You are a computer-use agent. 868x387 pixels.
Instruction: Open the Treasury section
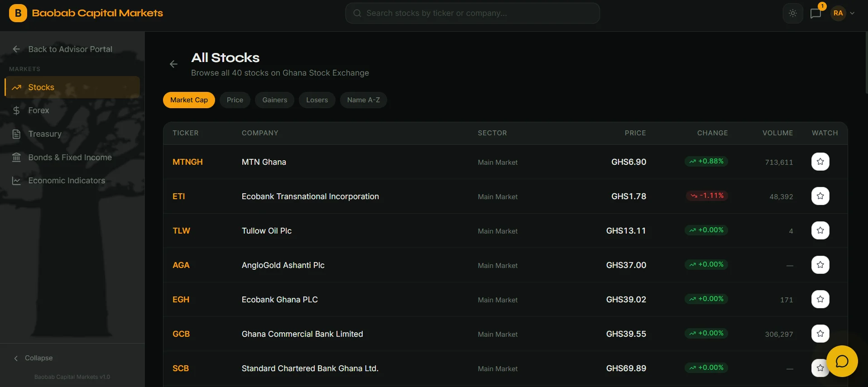pos(72,134)
